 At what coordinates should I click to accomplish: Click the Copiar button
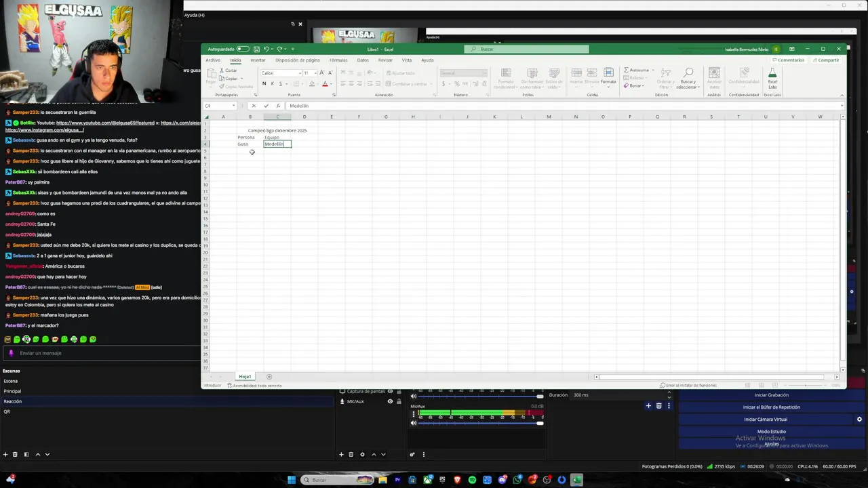229,79
